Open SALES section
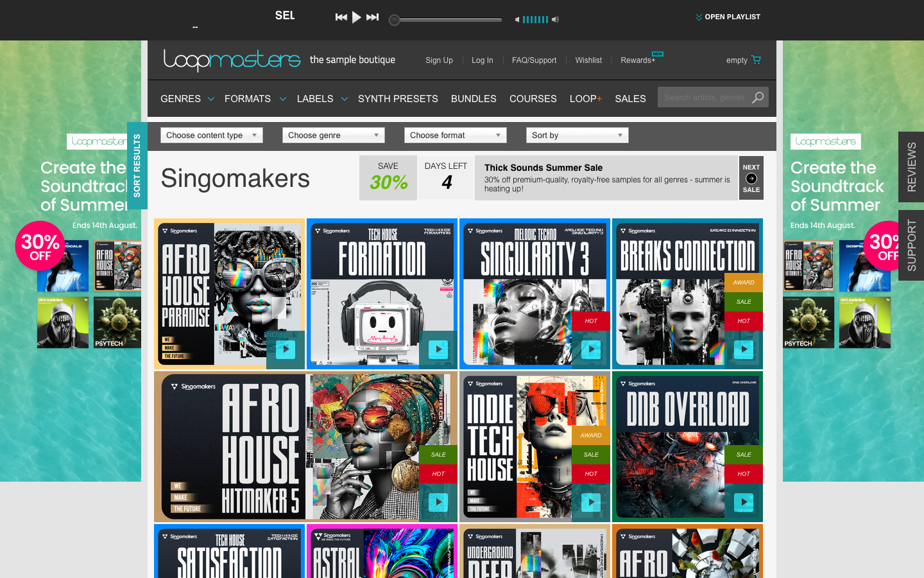This screenshot has width=924, height=578. (630, 99)
